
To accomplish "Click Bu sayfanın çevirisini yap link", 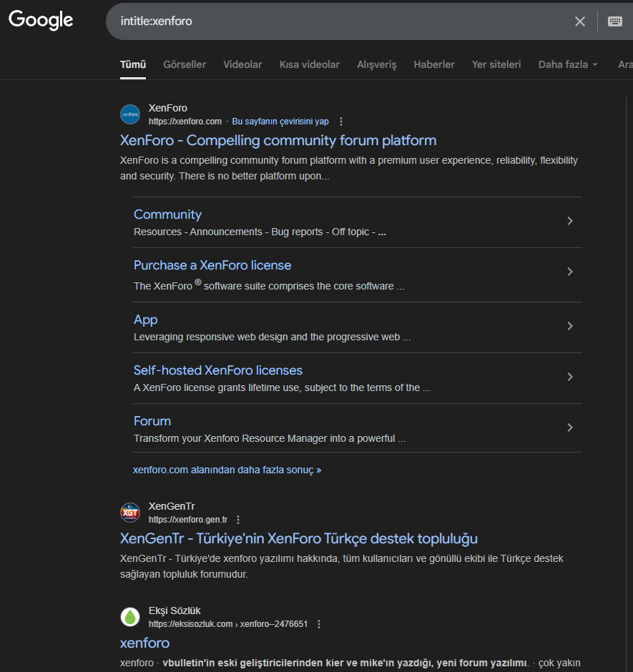I will pyautogui.click(x=280, y=122).
